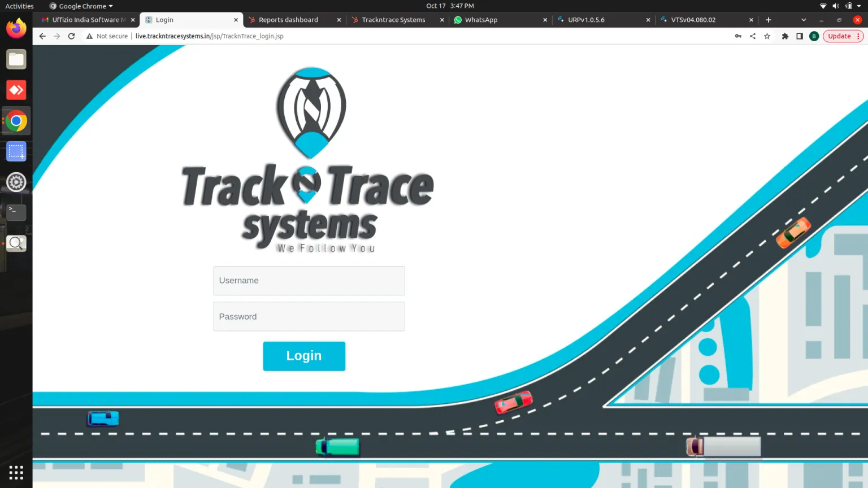The height and width of the screenshot is (488, 868).
Task: Open Files manager in the dock
Action: tap(16, 59)
